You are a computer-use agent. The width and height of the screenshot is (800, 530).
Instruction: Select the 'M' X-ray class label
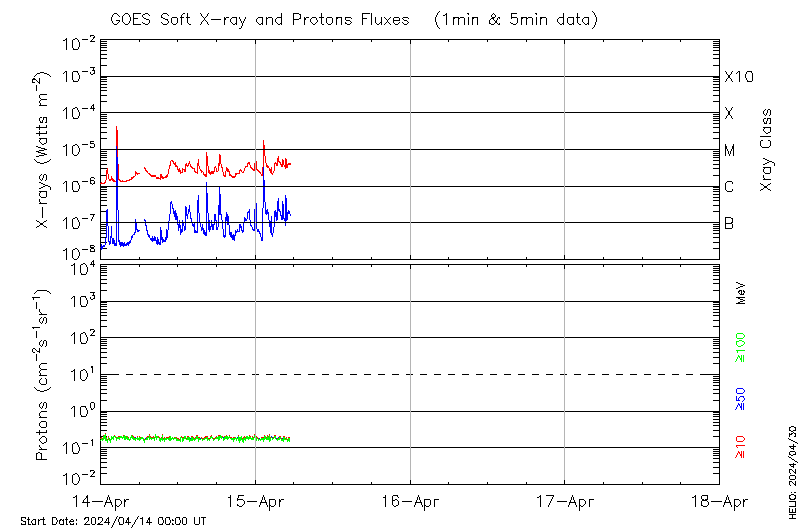pyautogui.click(x=730, y=151)
